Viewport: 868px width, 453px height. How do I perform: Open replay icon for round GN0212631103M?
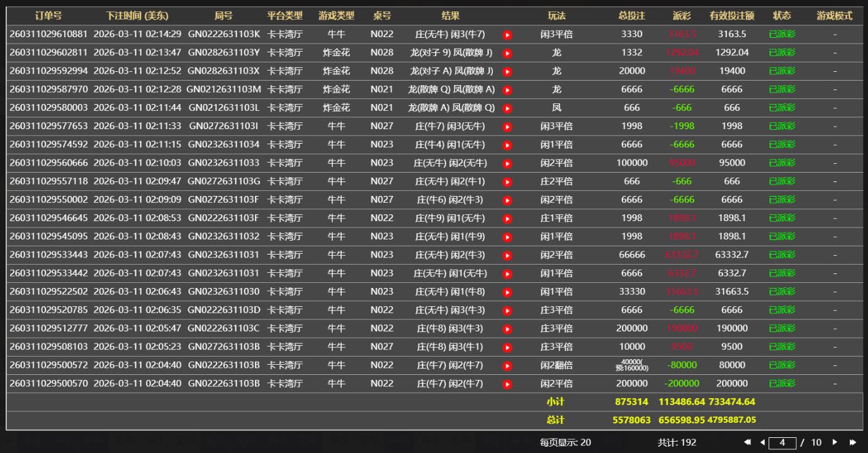pyautogui.click(x=507, y=89)
